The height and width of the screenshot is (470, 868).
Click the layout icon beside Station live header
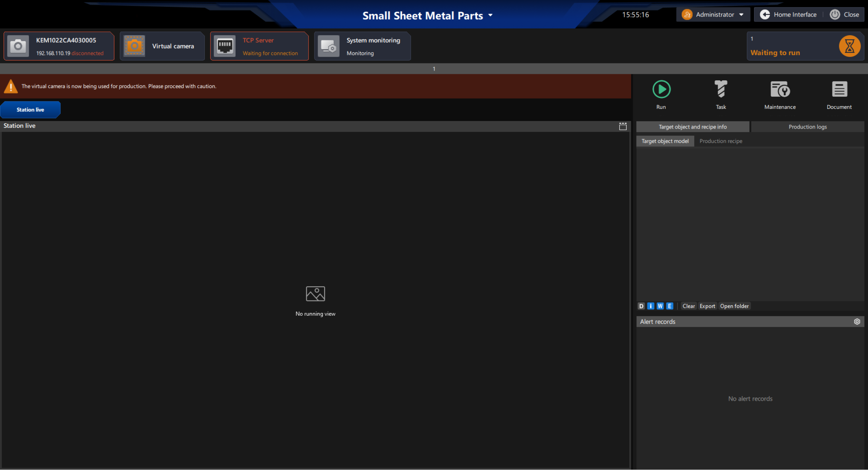tap(623, 126)
